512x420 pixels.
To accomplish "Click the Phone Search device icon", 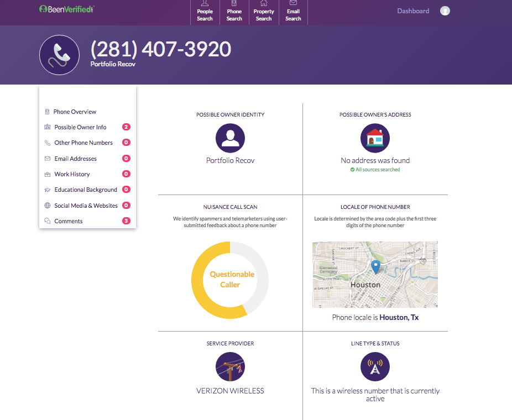I will pos(234,3).
